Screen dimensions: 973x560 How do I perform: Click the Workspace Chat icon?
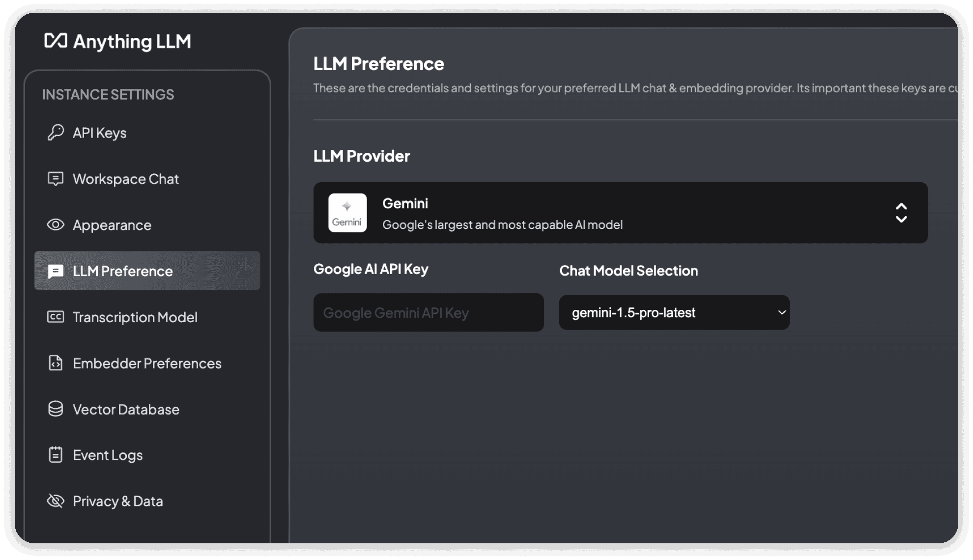[x=55, y=178]
